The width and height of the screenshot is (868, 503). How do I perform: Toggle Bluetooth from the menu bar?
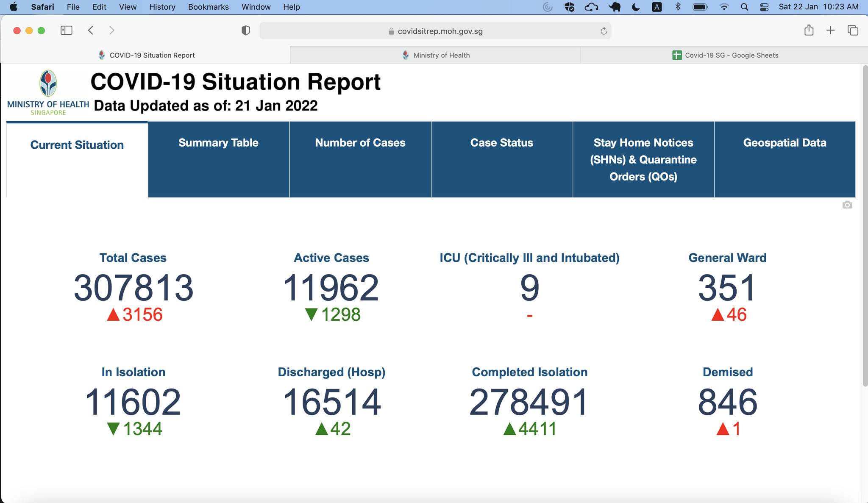coord(678,7)
